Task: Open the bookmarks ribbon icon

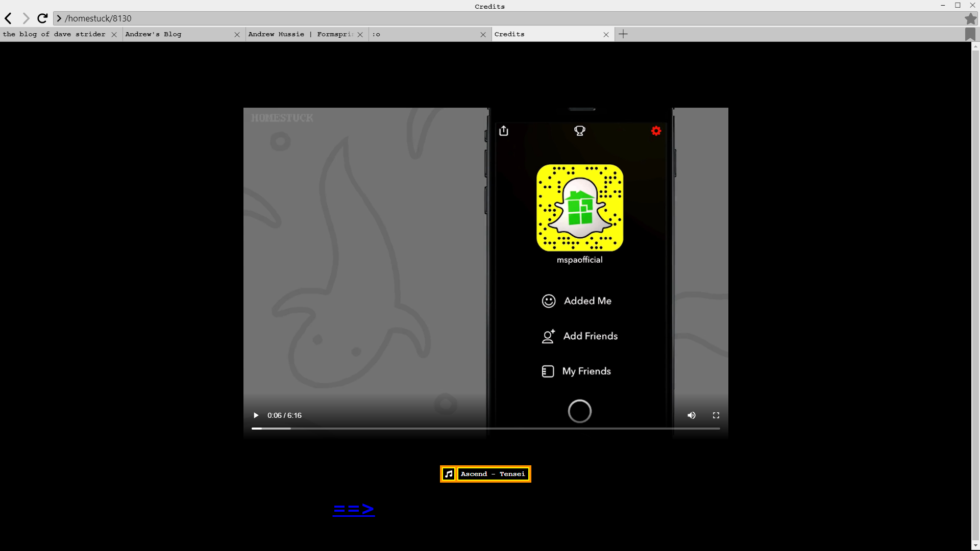Action: tap(970, 34)
